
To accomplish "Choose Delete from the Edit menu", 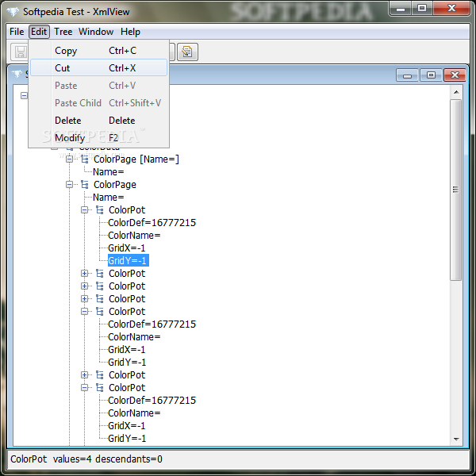I will (98, 121).
